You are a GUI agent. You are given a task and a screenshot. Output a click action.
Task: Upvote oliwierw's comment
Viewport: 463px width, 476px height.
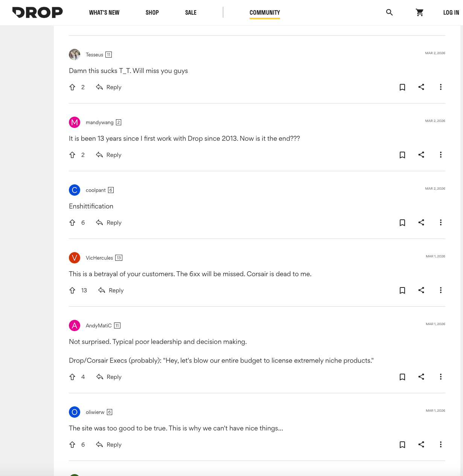pos(72,444)
